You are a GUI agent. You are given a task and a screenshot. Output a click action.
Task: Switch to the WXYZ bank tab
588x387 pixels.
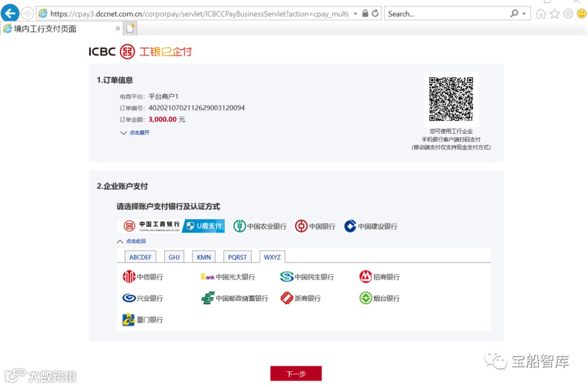(272, 257)
